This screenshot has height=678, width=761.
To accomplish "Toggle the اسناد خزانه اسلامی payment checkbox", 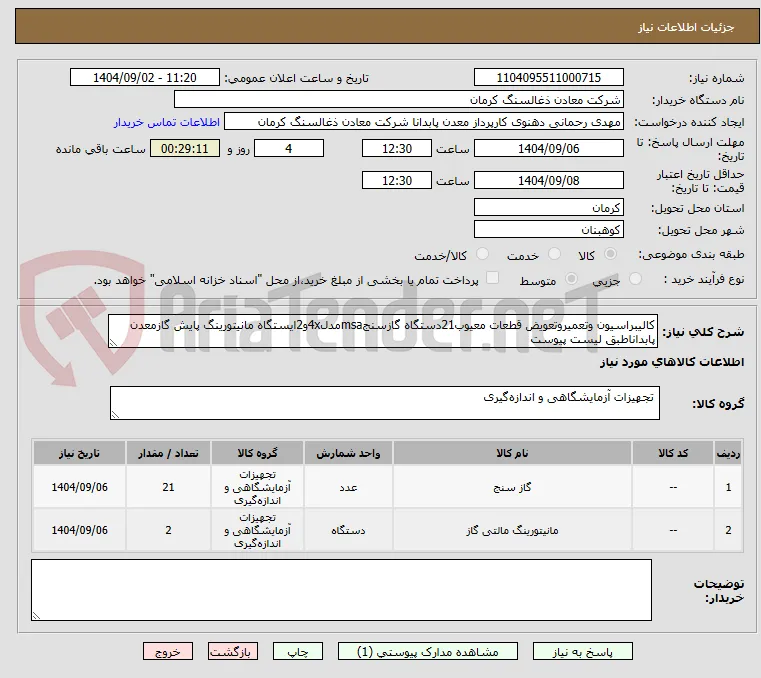I will [x=492, y=278].
